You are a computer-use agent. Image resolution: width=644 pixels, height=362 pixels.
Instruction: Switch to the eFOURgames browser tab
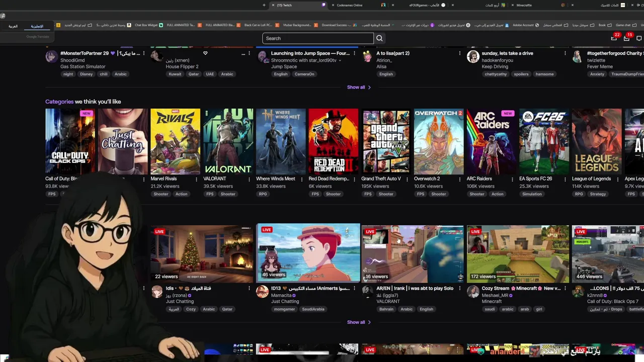[418, 5]
